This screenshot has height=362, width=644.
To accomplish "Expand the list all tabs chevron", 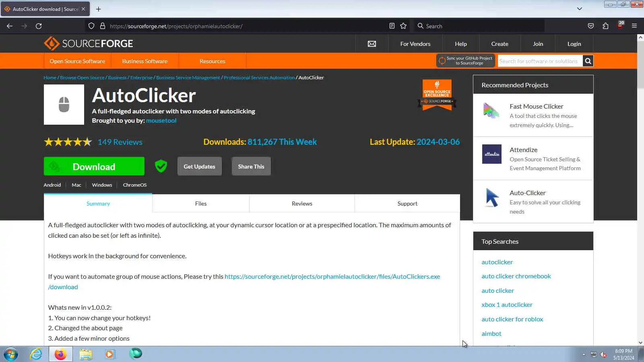I will [580, 9].
